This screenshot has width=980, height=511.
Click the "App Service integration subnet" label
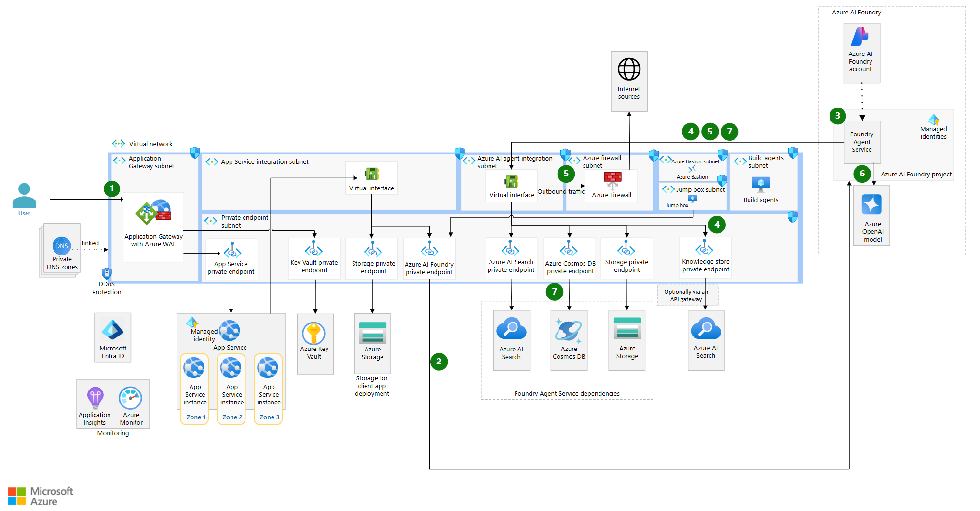pos(265,162)
